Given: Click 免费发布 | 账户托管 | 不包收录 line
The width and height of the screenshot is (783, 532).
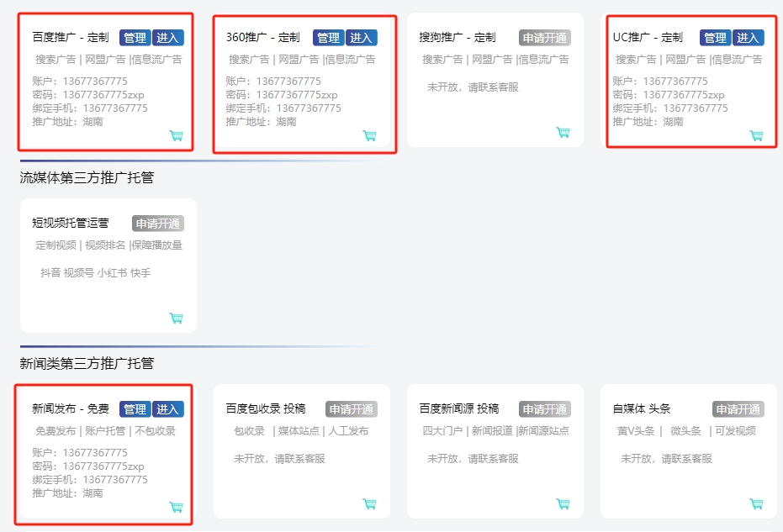Looking at the screenshot, I should (x=105, y=430).
